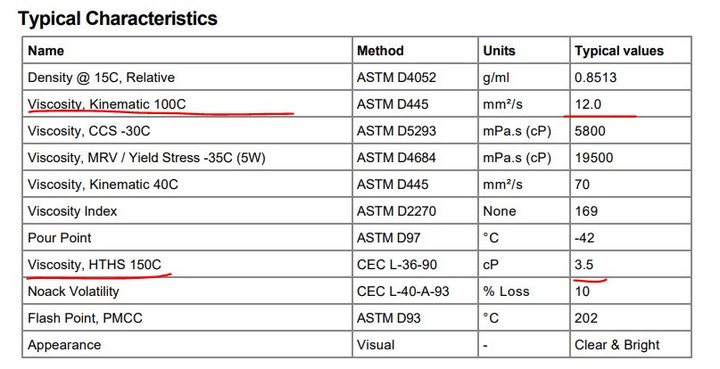Select the Clear & Bright appearance value
Viewport: 720px width, 369px height.
click(617, 345)
